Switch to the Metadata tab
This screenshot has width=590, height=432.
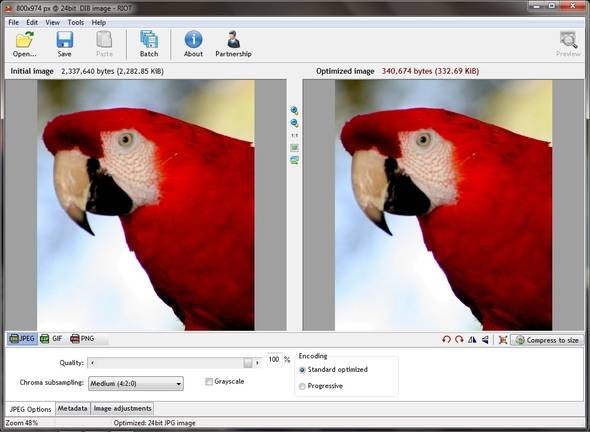[x=73, y=408]
